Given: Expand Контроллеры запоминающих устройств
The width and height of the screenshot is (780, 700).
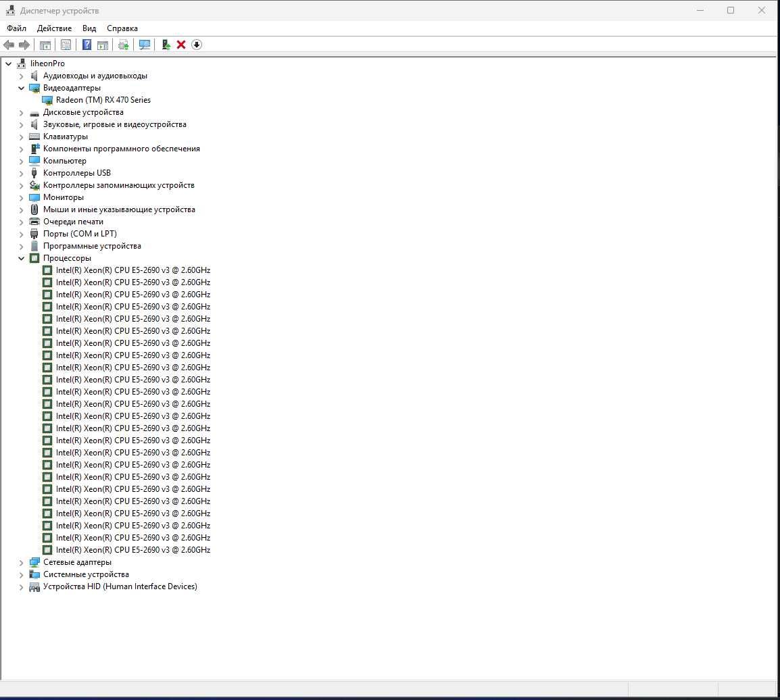Looking at the screenshot, I should point(22,185).
